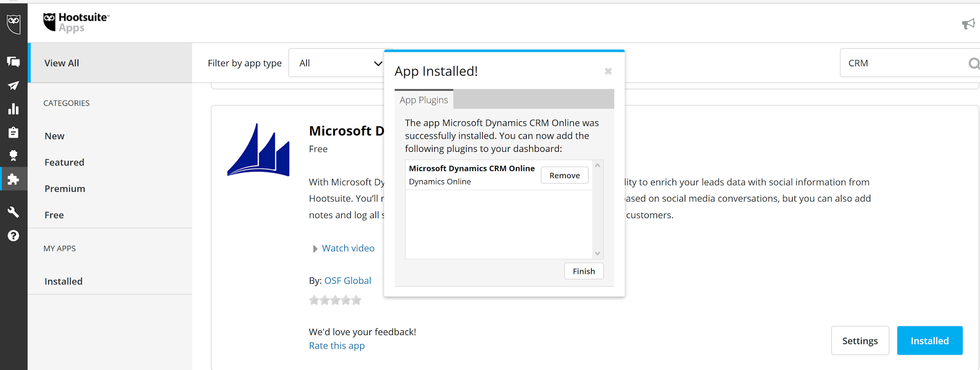
Task: Click the megaphone announcements icon
Action: coord(968,24)
